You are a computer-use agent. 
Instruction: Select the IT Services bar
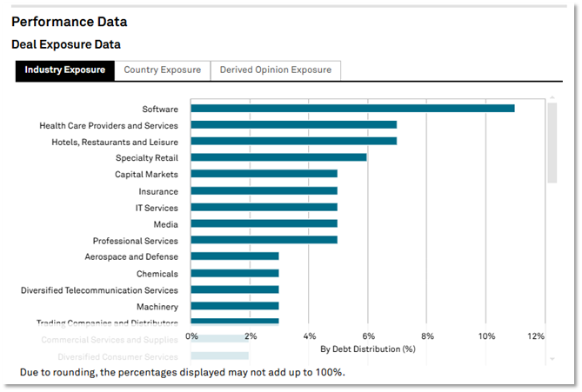264,208
